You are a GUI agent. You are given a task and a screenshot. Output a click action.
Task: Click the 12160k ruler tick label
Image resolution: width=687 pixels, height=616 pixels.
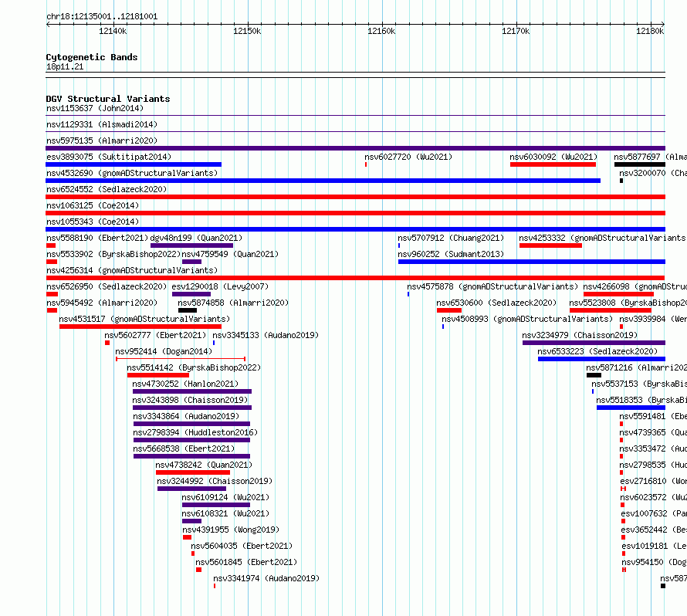pos(381,31)
